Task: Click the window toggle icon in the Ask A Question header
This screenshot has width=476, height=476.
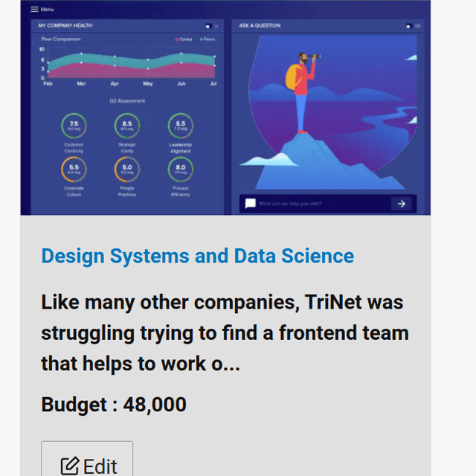Action: [408, 27]
